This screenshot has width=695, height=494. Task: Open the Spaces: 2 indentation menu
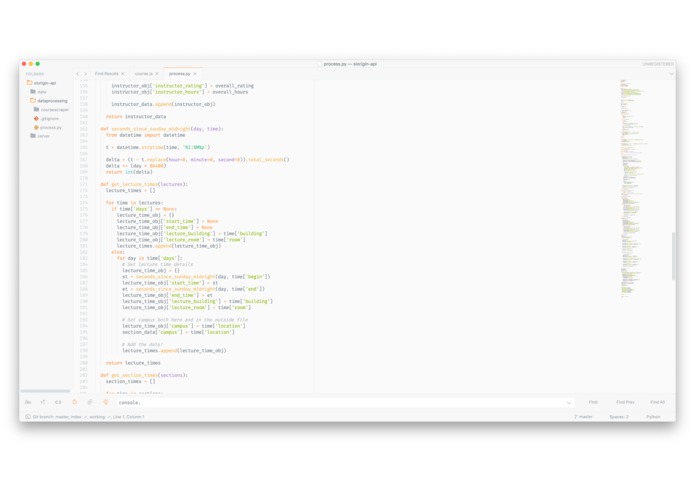click(619, 417)
